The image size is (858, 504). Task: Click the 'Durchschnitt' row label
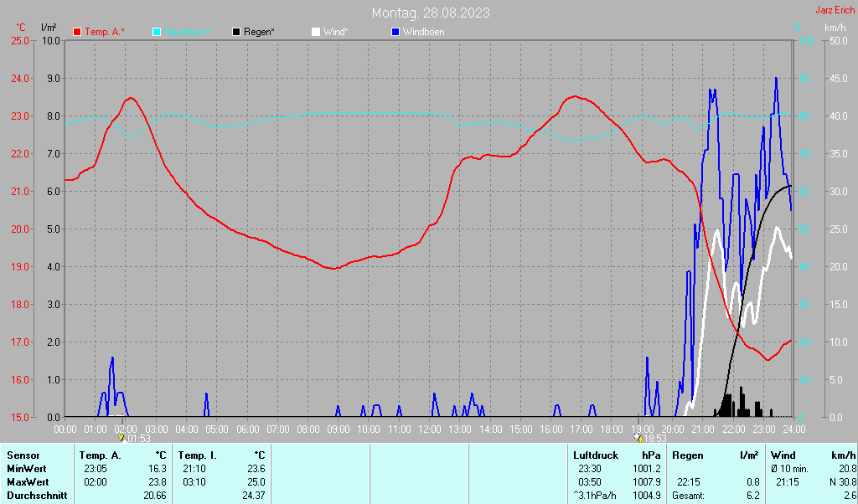click(37, 496)
